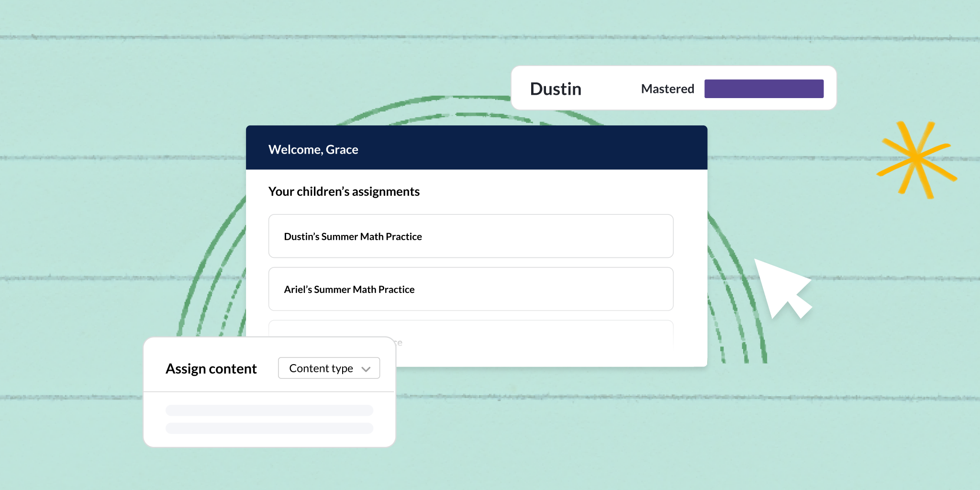Open Dustin's Summer Math Practice assignment
Image resolution: width=980 pixels, height=490 pixels.
(x=470, y=236)
